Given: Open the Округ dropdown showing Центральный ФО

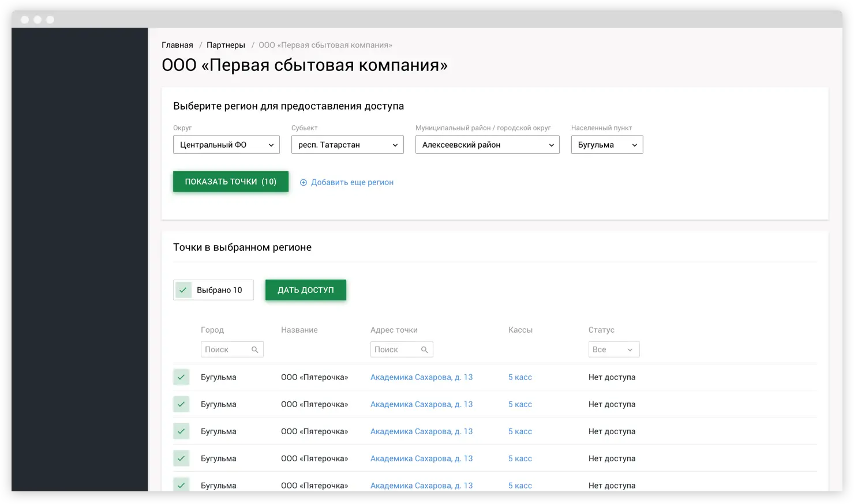Looking at the screenshot, I should 226,145.
